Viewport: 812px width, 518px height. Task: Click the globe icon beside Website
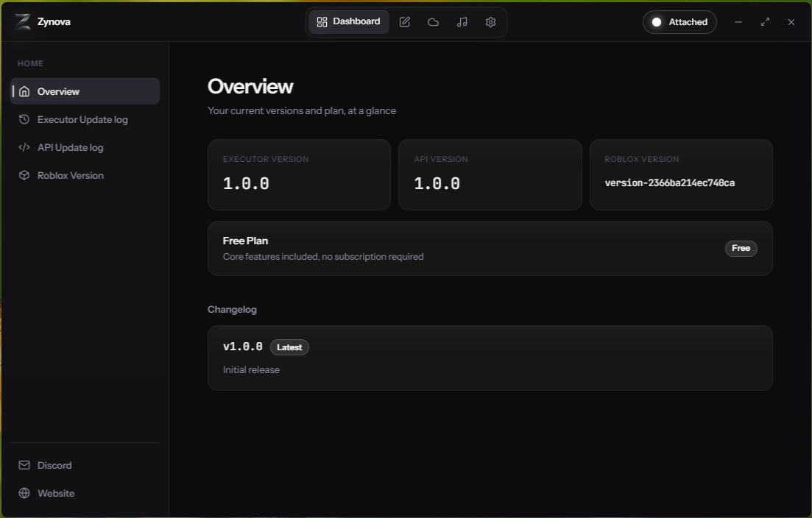tap(24, 493)
